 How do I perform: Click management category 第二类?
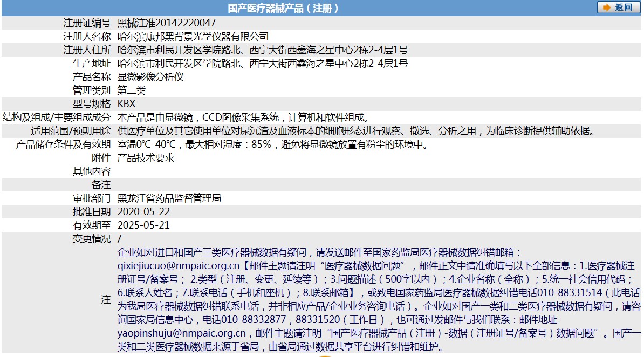pos(132,91)
